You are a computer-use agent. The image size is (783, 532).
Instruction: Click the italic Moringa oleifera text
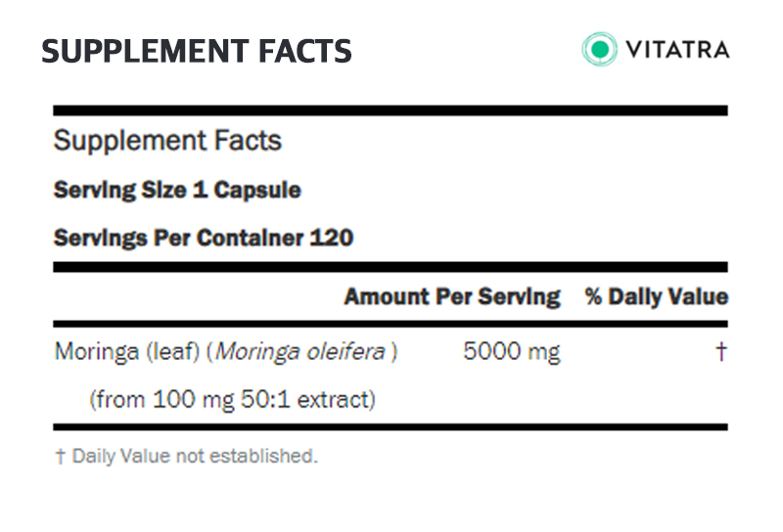[x=300, y=351]
